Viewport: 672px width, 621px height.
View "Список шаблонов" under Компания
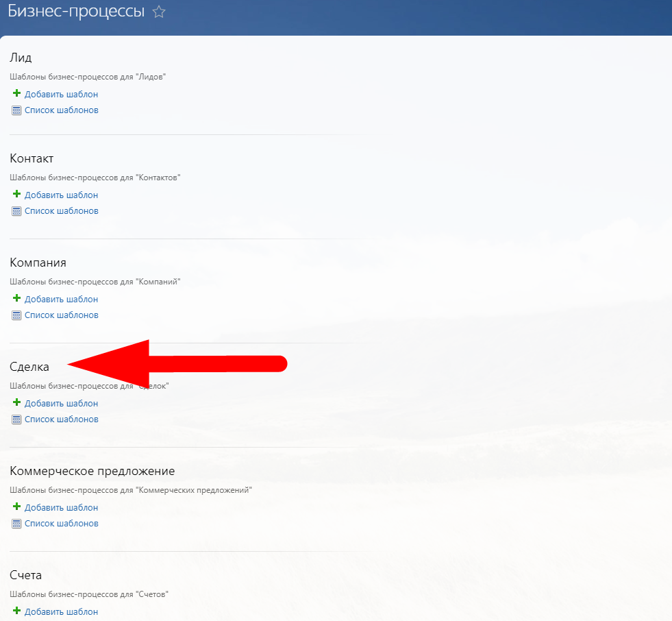(x=61, y=315)
